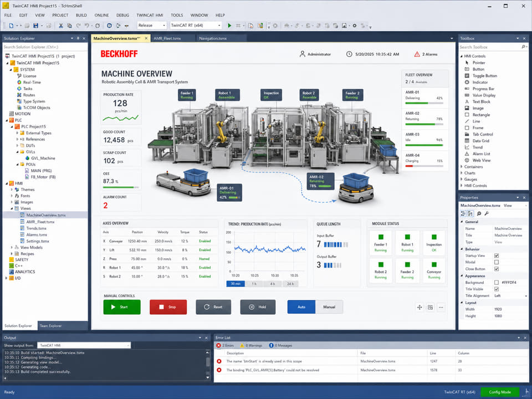Open the Release configuration dropdown
This screenshot has height=399, width=532.
point(152,25)
